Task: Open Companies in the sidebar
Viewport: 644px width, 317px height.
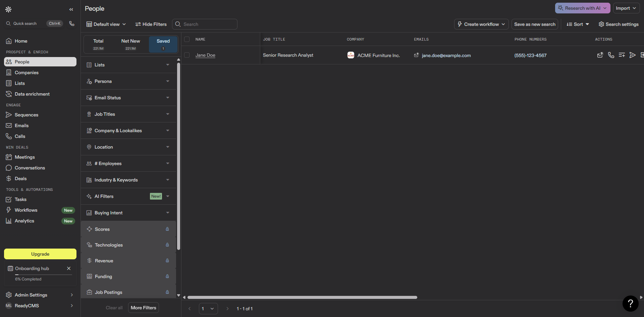Action: point(40,72)
